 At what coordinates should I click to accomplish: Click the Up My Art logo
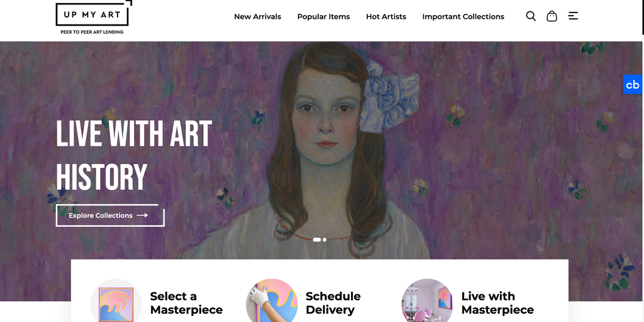[x=92, y=18]
